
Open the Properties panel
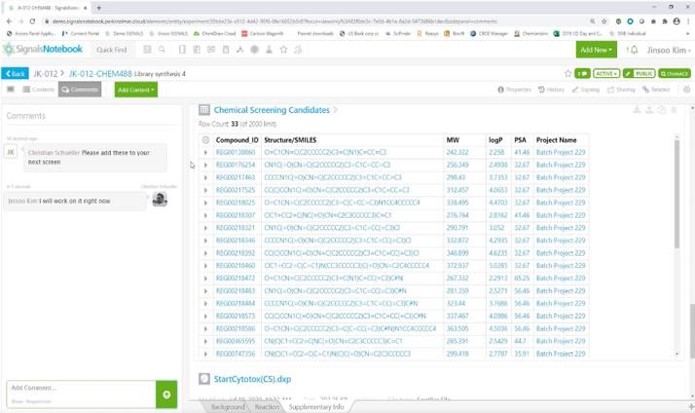pyautogui.click(x=518, y=89)
